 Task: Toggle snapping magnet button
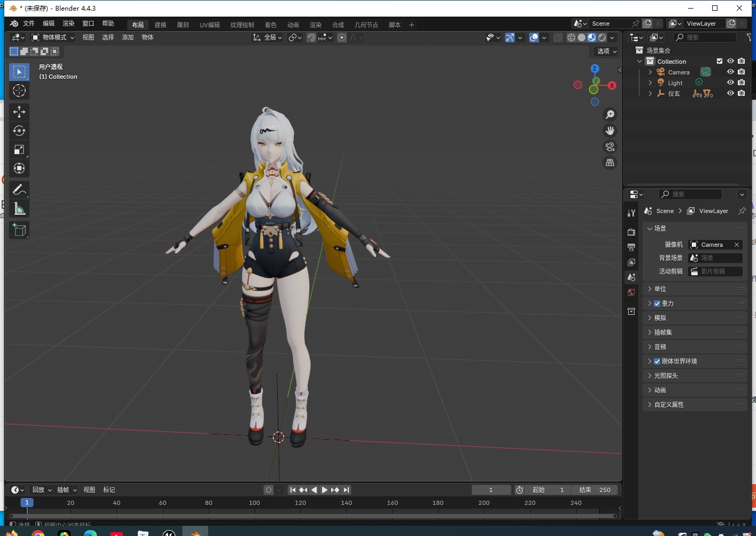(x=311, y=37)
